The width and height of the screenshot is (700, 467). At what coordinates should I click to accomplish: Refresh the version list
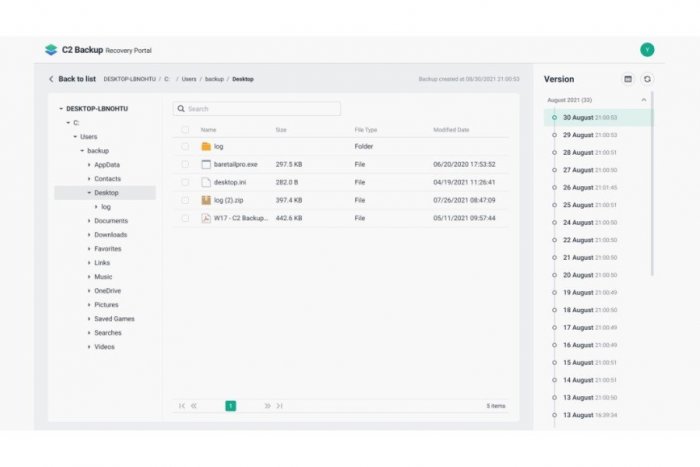click(647, 79)
